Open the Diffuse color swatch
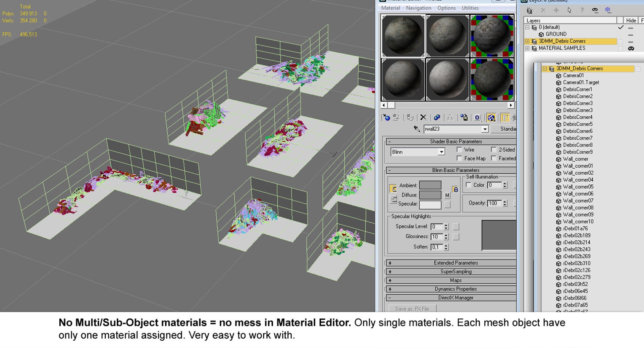 coord(430,195)
